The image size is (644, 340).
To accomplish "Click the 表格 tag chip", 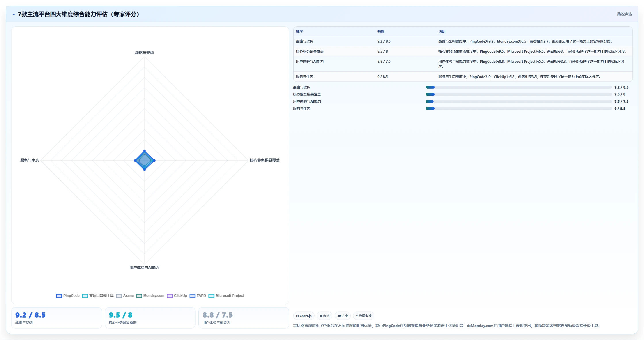I will click(325, 316).
